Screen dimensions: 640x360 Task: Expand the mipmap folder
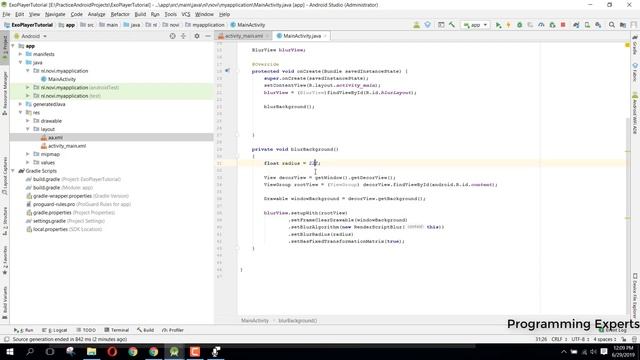pyautogui.click(x=28, y=154)
